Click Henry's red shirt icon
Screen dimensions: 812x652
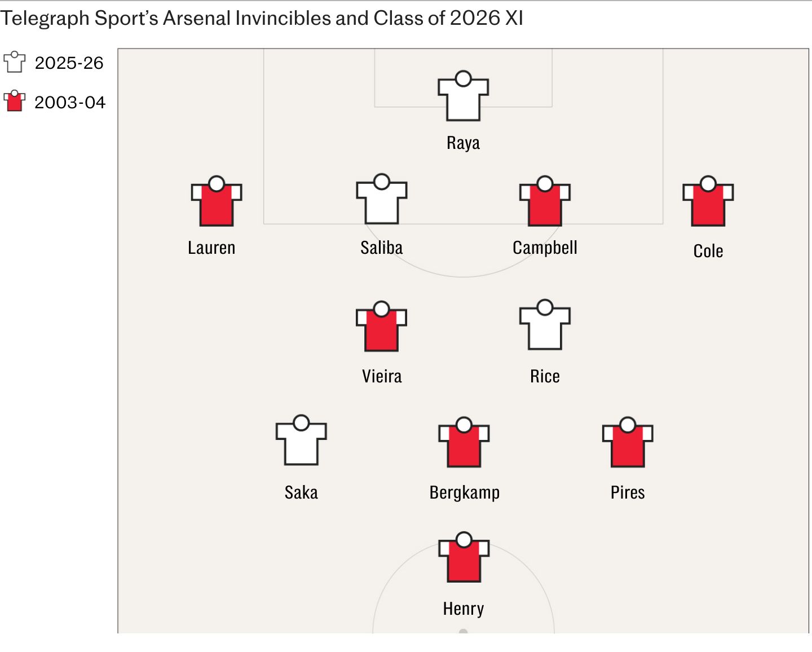click(x=464, y=557)
